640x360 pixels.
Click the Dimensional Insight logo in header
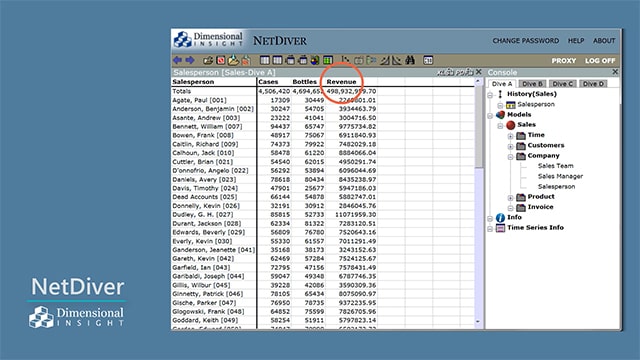(x=208, y=40)
